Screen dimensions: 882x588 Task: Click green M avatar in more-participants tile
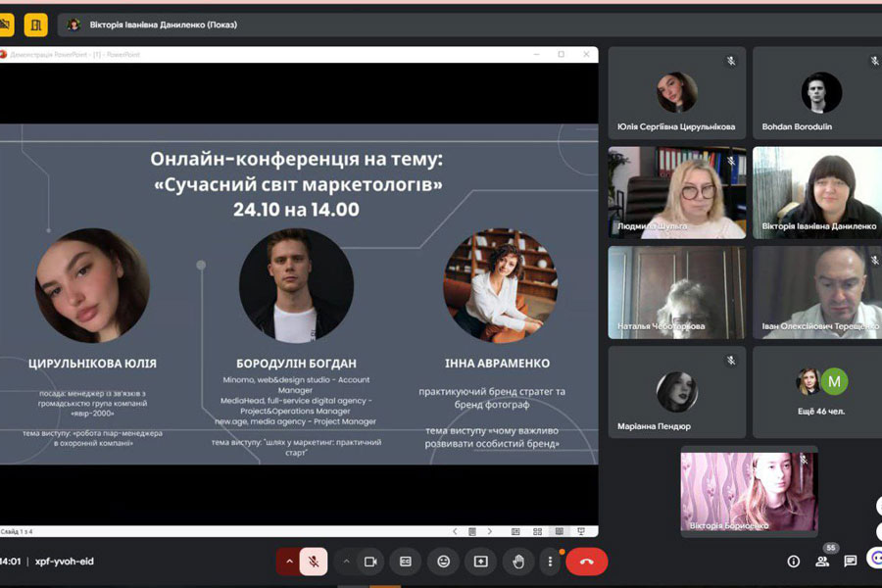tap(834, 381)
